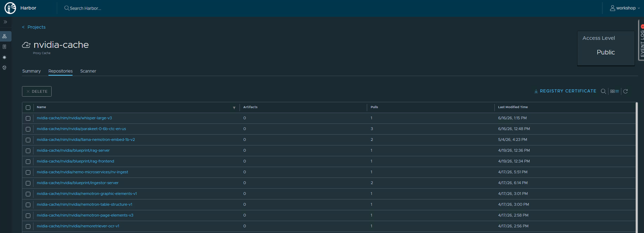Sort by Last Modified Time column
This screenshot has width=644, height=233.
click(513, 107)
